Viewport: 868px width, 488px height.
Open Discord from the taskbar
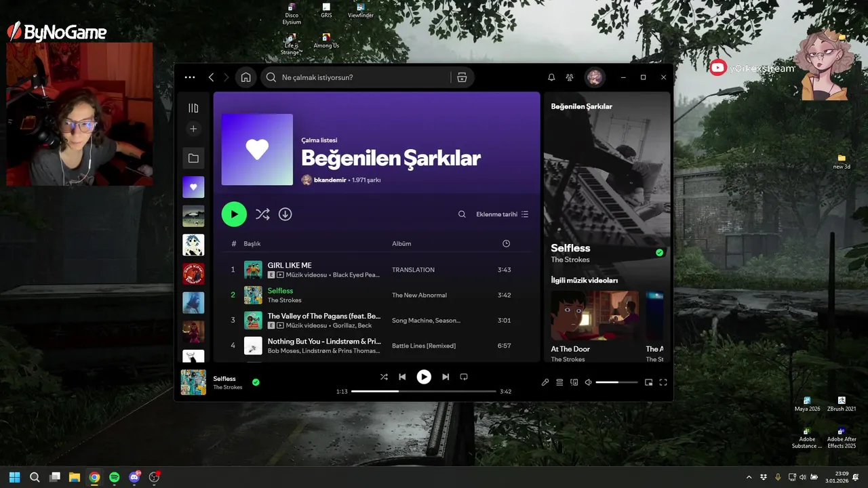(x=134, y=477)
